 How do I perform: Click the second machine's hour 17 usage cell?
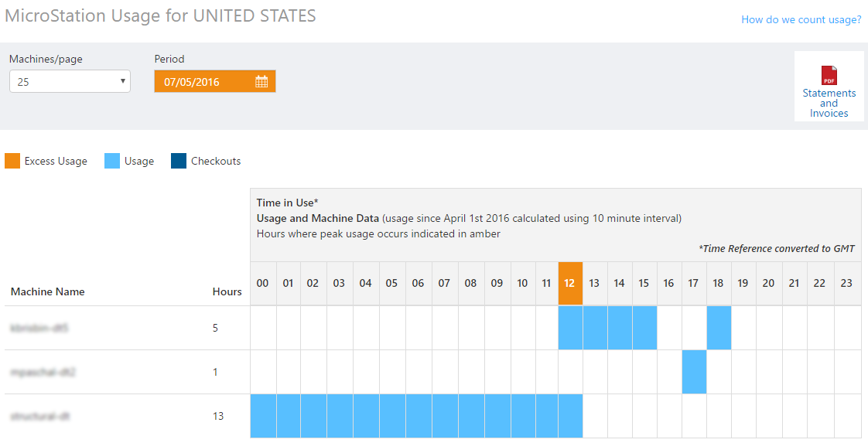click(x=694, y=372)
